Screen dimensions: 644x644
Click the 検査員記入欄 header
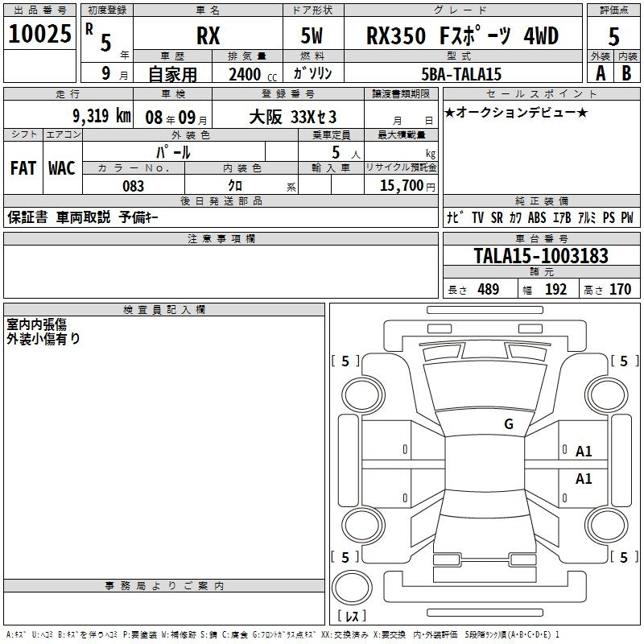(x=164, y=310)
